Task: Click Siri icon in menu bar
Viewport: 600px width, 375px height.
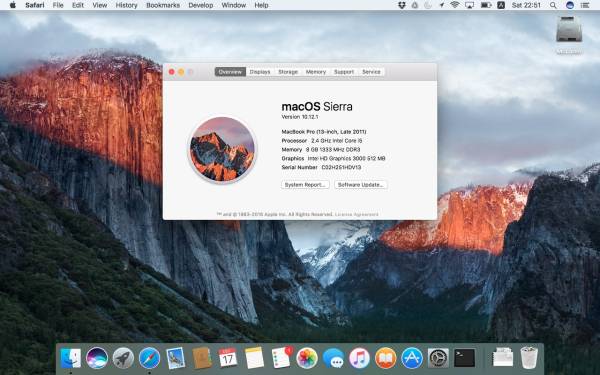Action: tap(570, 5)
